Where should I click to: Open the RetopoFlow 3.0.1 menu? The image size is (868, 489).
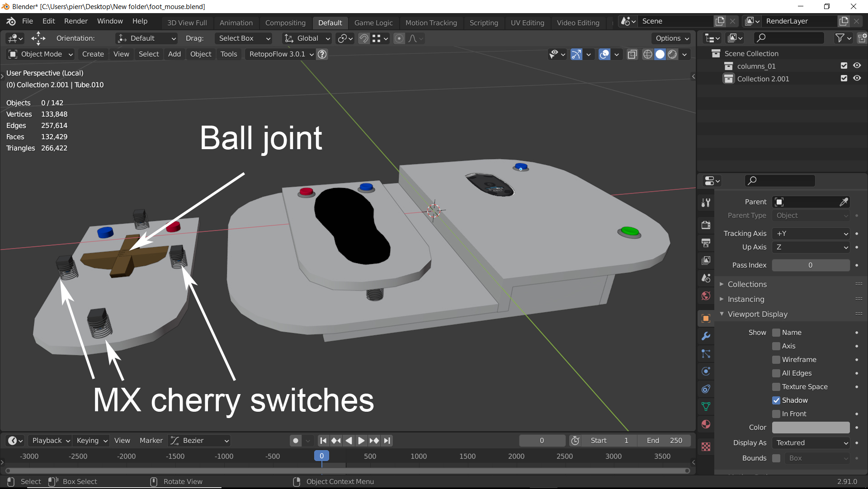pyautogui.click(x=281, y=54)
